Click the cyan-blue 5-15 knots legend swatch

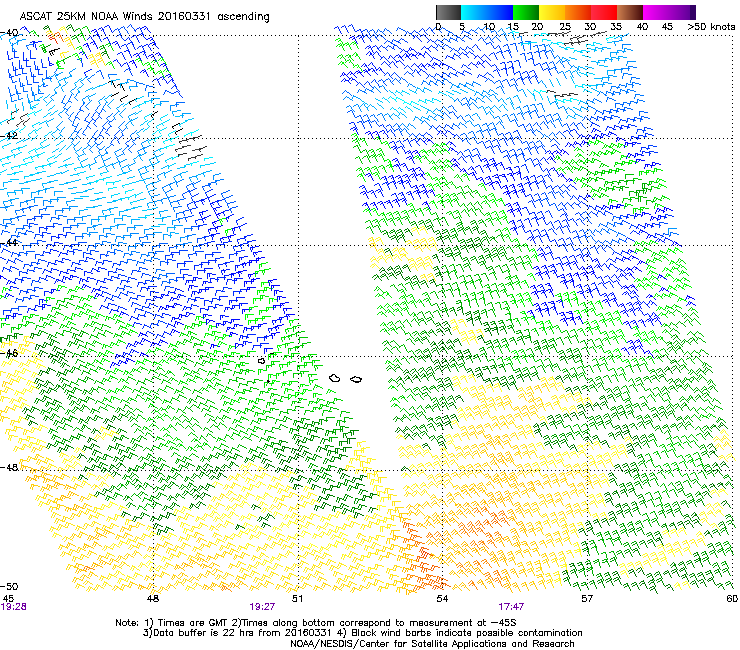click(487, 12)
